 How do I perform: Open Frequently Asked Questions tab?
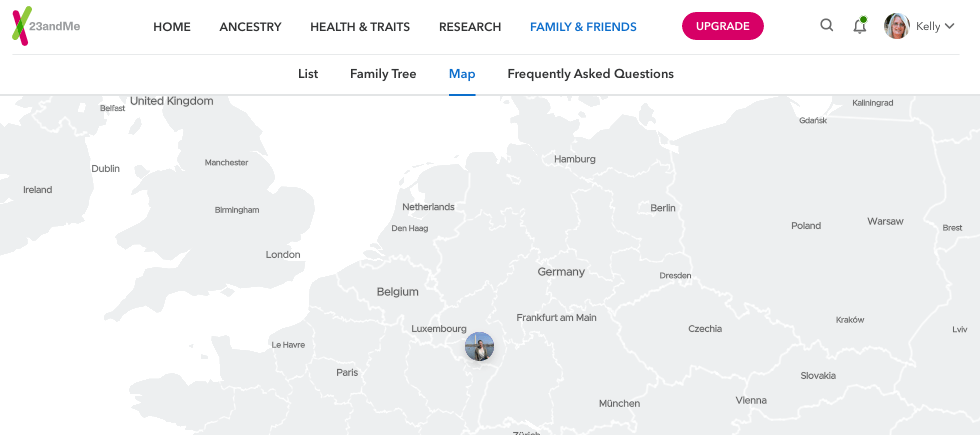(590, 74)
